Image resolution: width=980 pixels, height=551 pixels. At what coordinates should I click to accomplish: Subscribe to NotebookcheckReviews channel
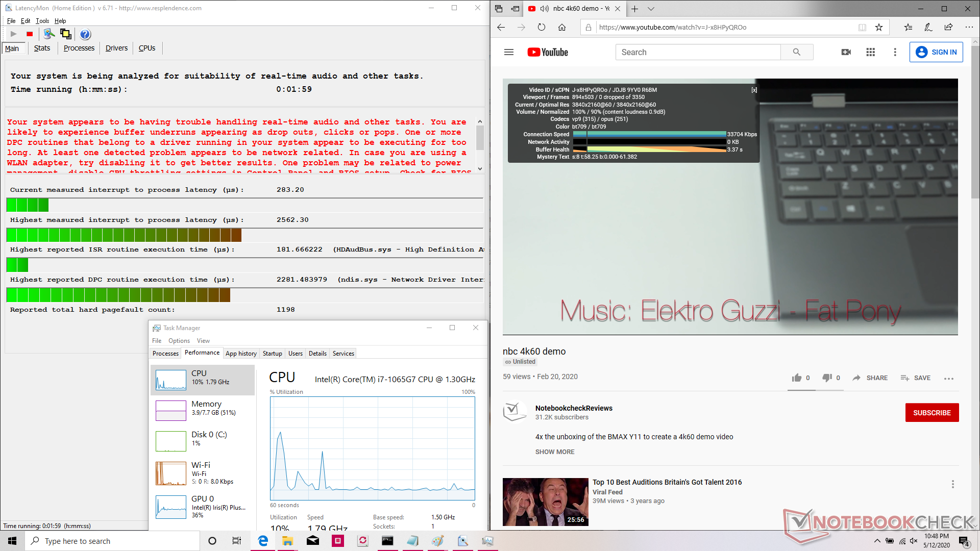[932, 413]
